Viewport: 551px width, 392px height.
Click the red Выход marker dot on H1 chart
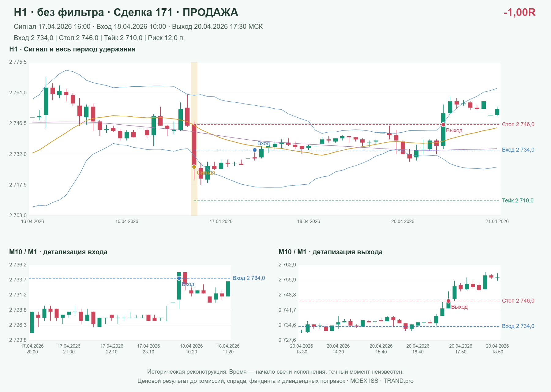(x=443, y=125)
